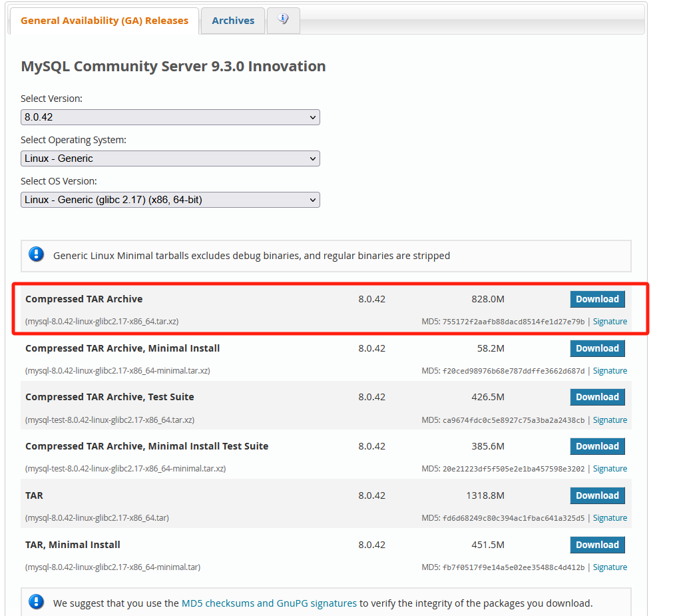
Task: Select filename mysql-8.0.42-linux-glibc2.17-x86_64.tar
Action: point(97,517)
